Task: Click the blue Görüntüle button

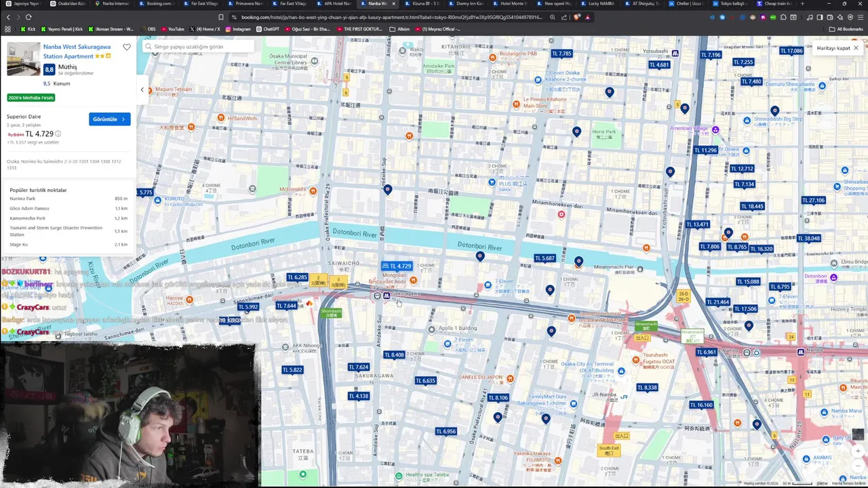Action: pos(109,119)
